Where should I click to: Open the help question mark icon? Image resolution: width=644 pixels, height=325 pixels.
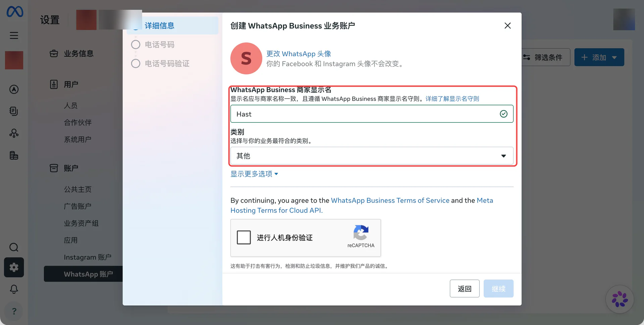(14, 311)
